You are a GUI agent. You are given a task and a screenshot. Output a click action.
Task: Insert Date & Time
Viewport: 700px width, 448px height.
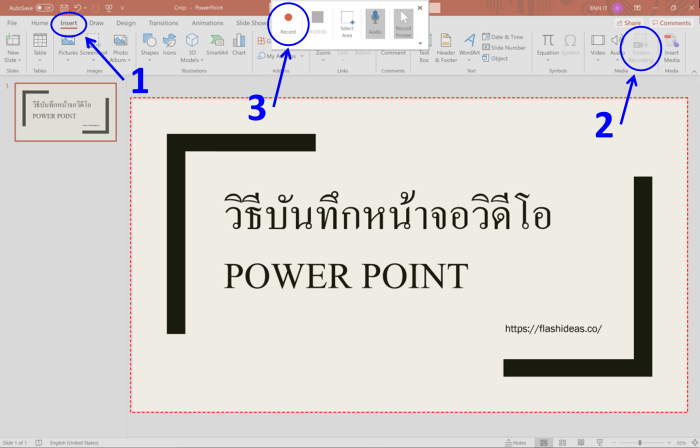coord(503,37)
